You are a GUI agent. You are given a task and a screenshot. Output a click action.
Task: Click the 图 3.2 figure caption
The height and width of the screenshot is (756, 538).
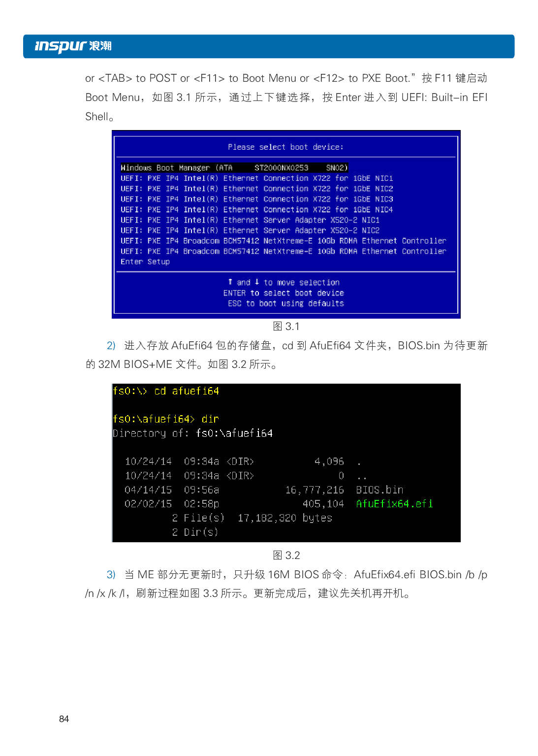tap(286, 556)
